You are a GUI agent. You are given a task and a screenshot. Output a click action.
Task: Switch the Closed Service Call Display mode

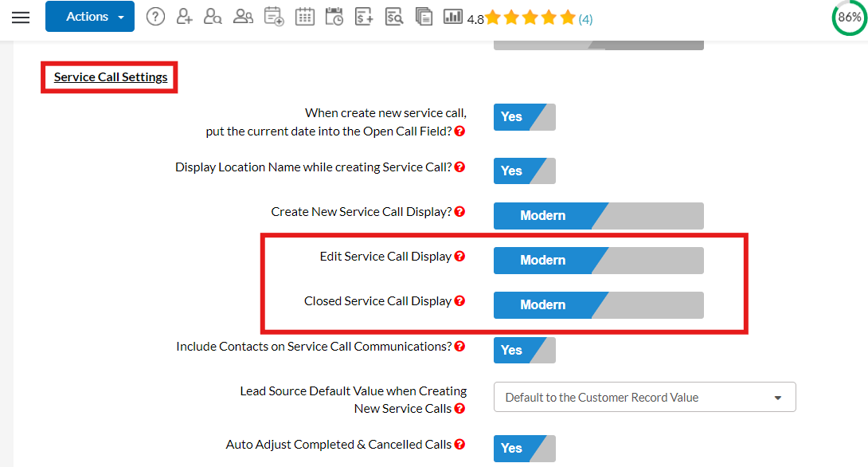598,305
